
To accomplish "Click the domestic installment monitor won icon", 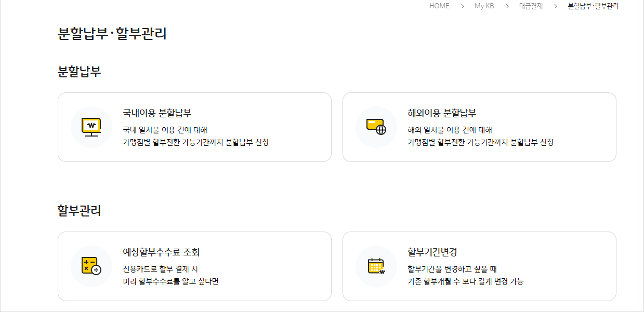I will (91, 127).
